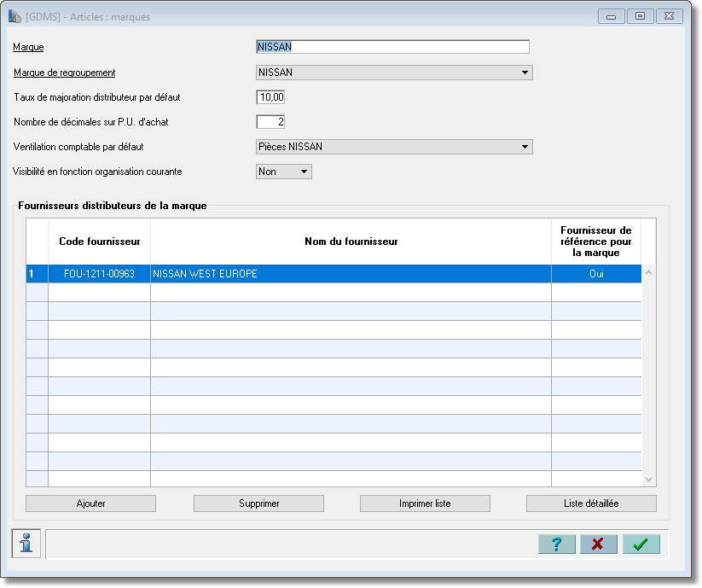This screenshot has width=702, height=588.
Task: Click the Supprimer button
Action: pos(258,504)
